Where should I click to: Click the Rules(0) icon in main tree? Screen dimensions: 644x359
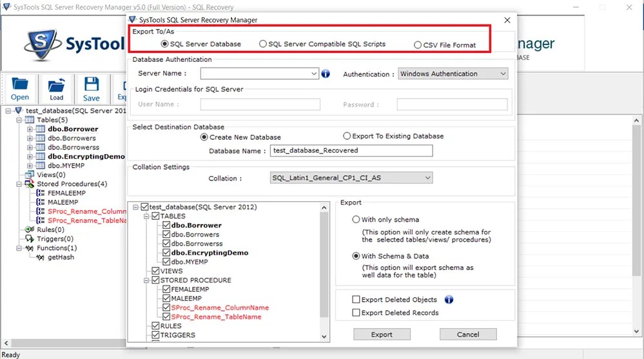click(x=30, y=229)
